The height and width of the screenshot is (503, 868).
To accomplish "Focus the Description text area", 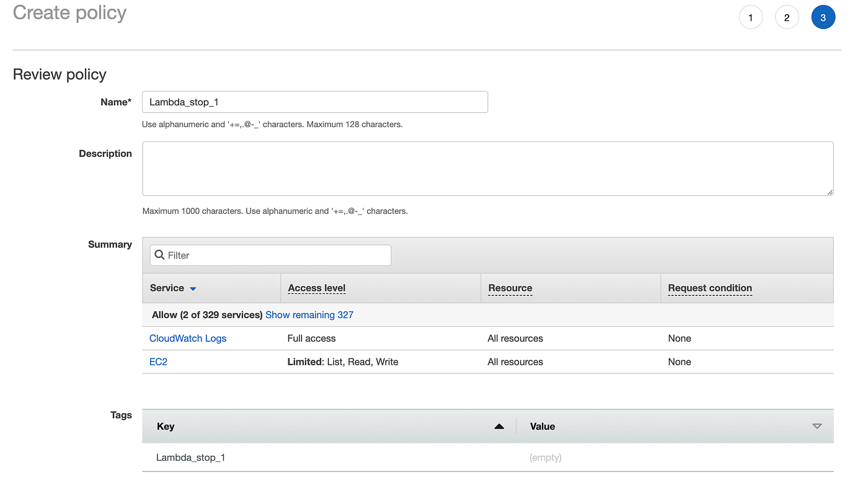I will coord(487,169).
